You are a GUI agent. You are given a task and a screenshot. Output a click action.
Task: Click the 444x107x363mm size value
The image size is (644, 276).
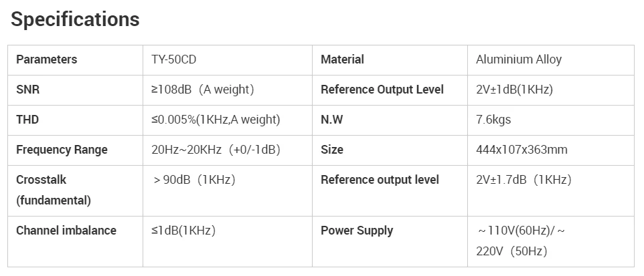521,150
